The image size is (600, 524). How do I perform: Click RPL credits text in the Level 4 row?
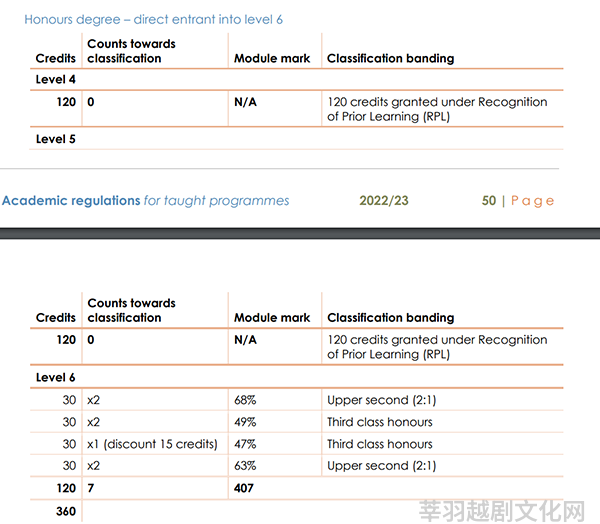(x=437, y=109)
